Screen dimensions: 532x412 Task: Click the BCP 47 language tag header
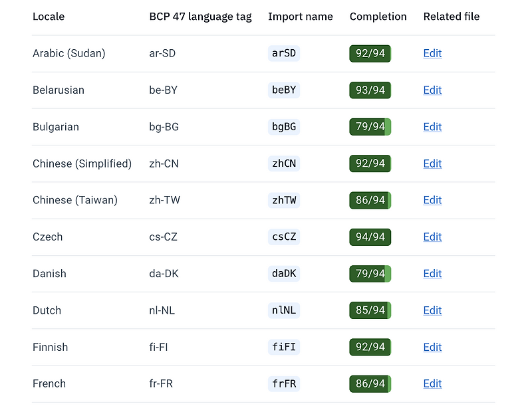tap(201, 16)
